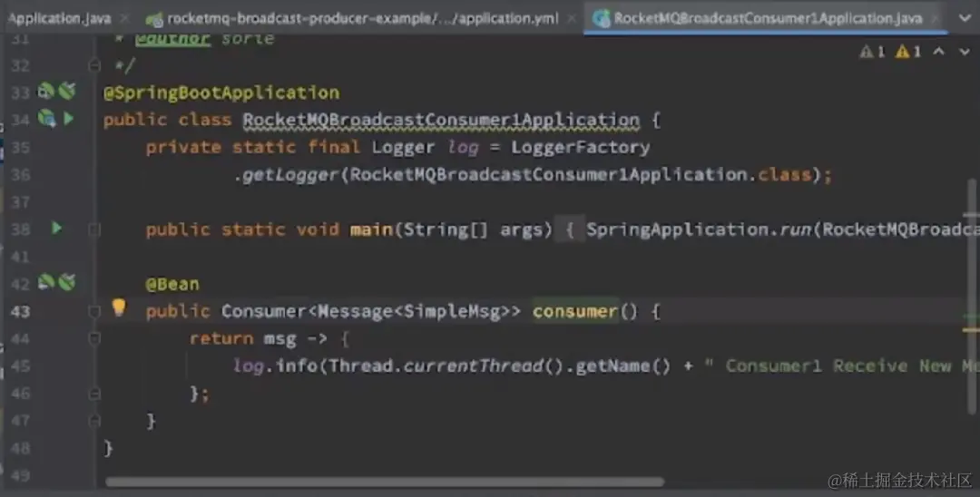
Task: Click line number 48 in the gutter
Action: pos(21,448)
